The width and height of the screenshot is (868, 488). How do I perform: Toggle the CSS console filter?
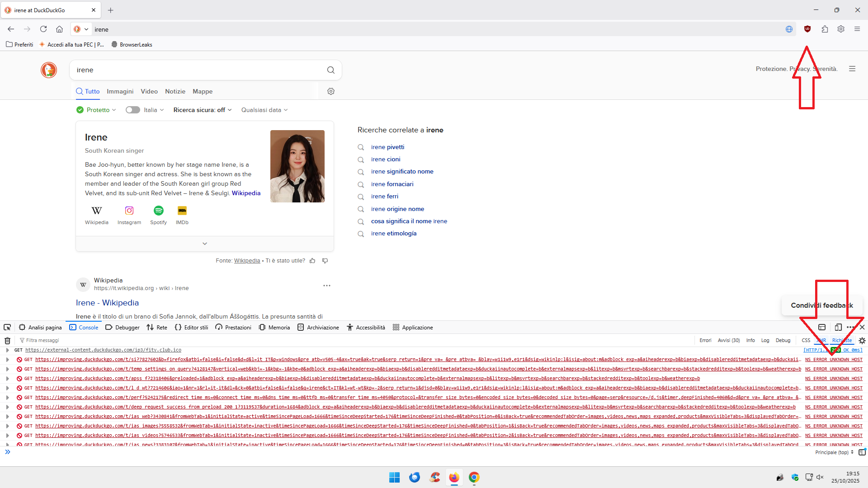806,340
